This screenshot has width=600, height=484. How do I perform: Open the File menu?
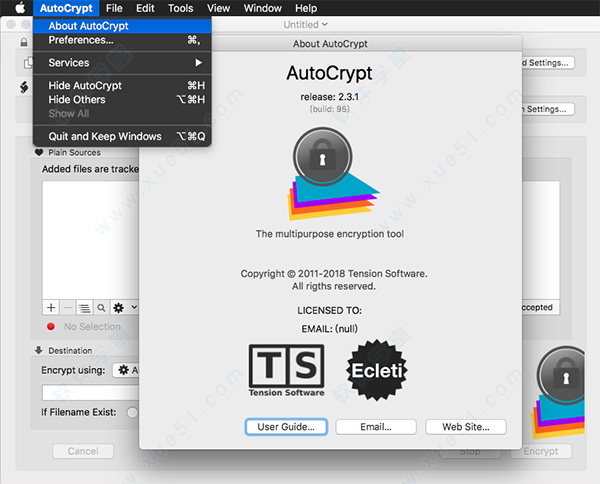pyautogui.click(x=114, y=8)
